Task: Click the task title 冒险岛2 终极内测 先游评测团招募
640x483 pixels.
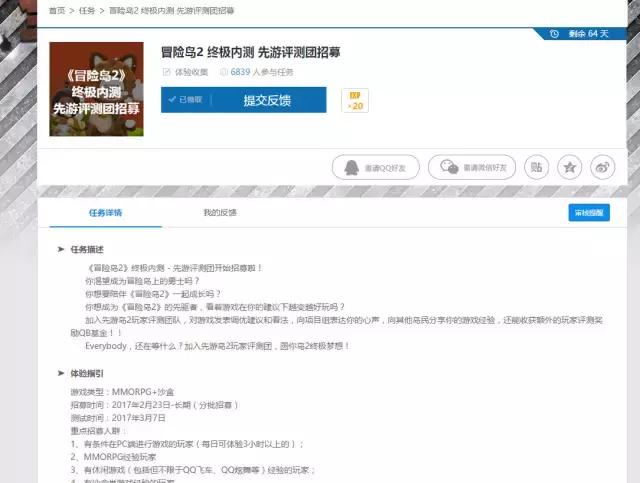Action: tap(251, 52)
